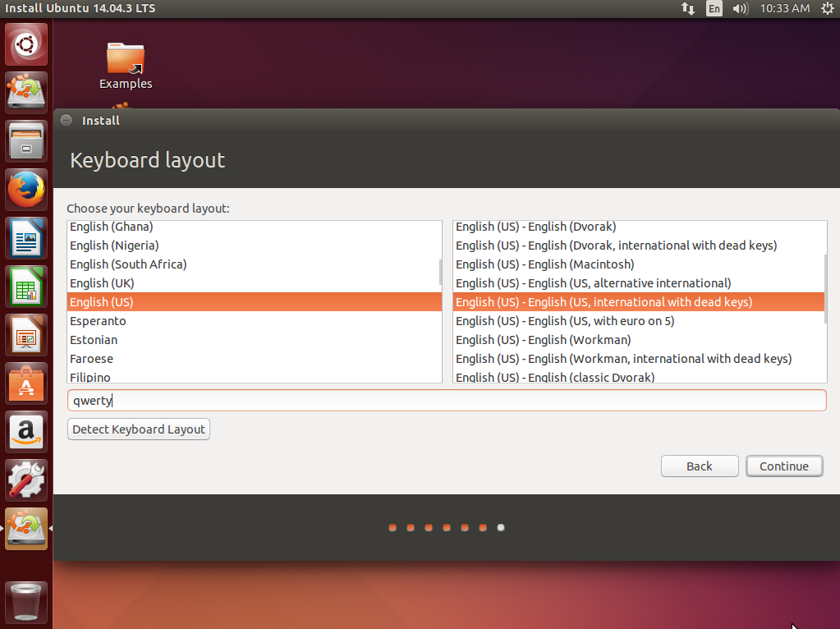
Task: Choose US, alternative international variant
Action: pos(639,283)
